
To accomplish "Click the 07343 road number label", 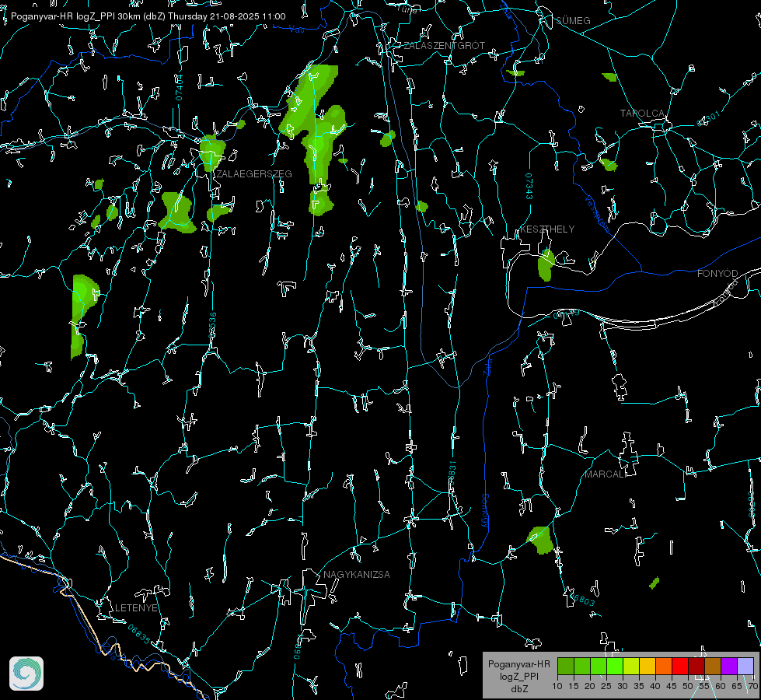I will pyautogui.click(x=529, y=187).
